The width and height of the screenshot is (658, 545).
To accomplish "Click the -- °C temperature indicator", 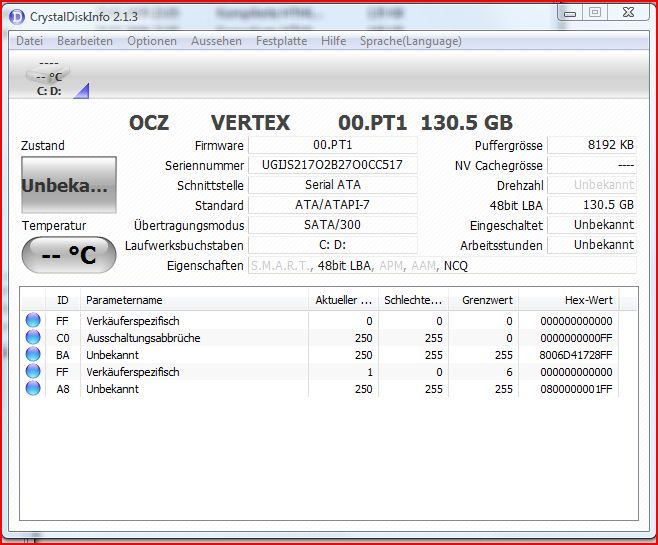I will tap(69, 255).
